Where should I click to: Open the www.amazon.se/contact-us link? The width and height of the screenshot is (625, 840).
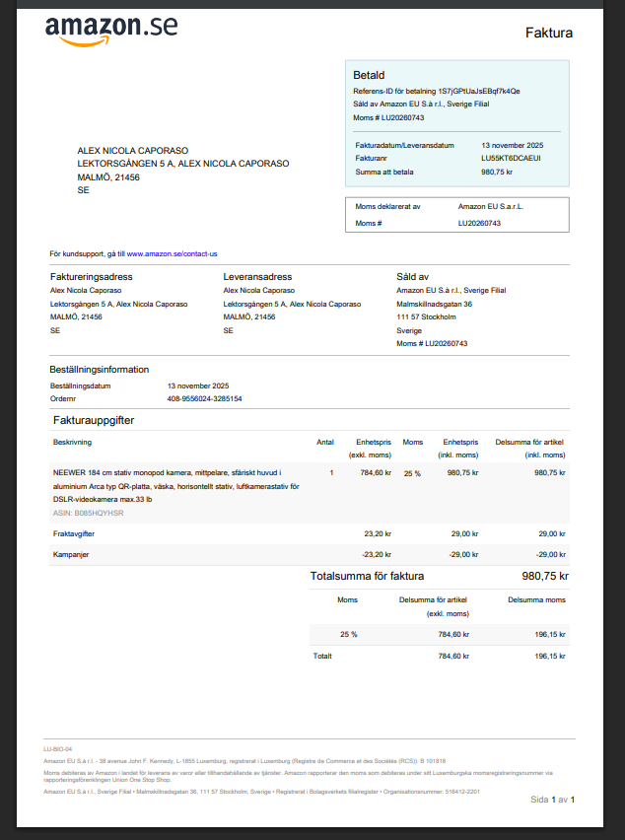172,254
